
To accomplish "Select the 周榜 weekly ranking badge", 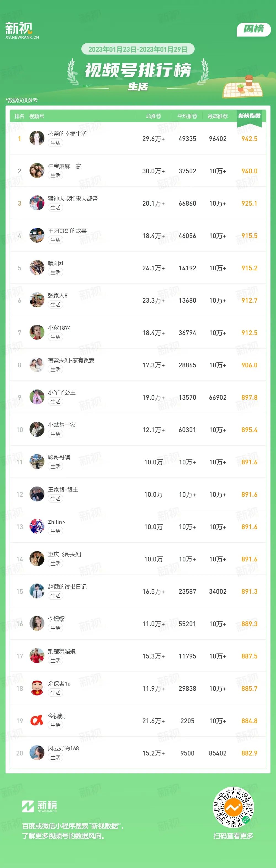I will [x=254, y=29].
